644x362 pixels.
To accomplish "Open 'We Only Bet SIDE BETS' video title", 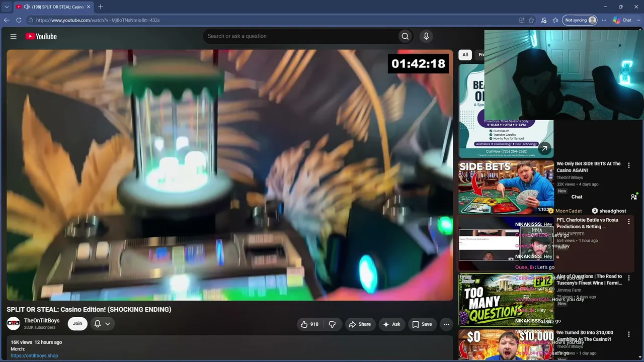I will click(x=589, y=167).
